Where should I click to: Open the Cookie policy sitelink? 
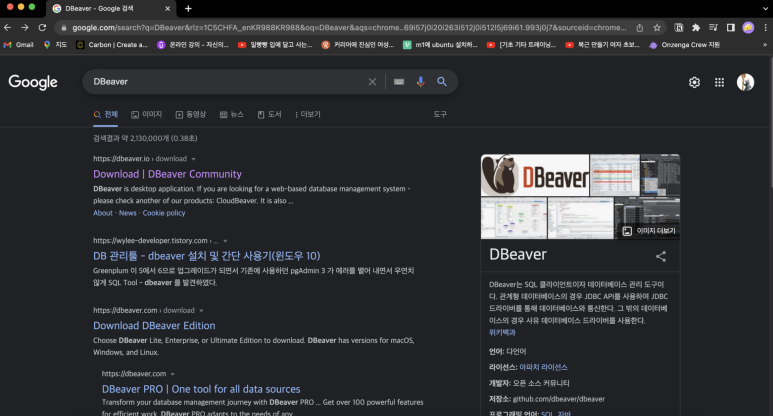[164, 213]
